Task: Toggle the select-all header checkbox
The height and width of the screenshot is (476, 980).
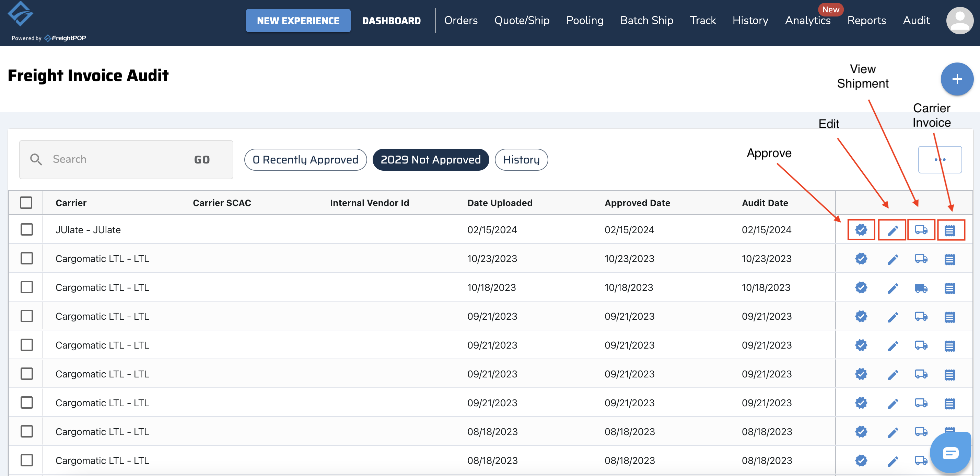Action: pyautogui.click(x=26, y=203)
